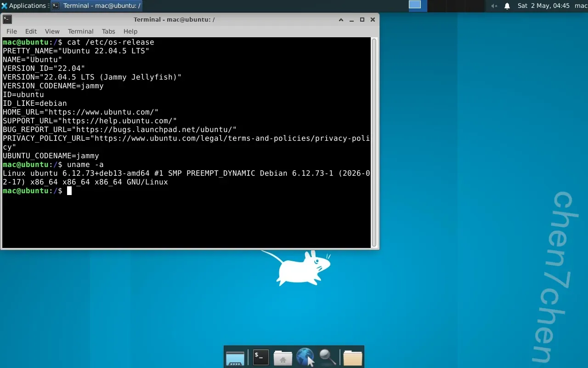Open the Applications menu in top panel

(24, 6)
